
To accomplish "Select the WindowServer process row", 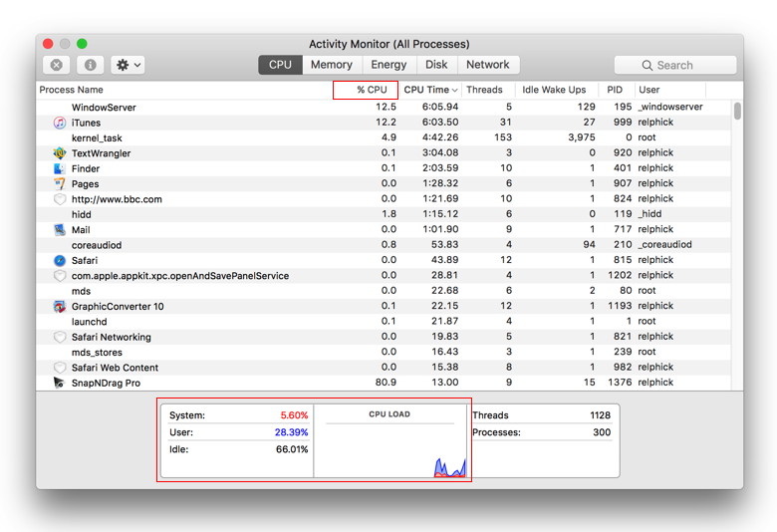I will coord(384,107).
